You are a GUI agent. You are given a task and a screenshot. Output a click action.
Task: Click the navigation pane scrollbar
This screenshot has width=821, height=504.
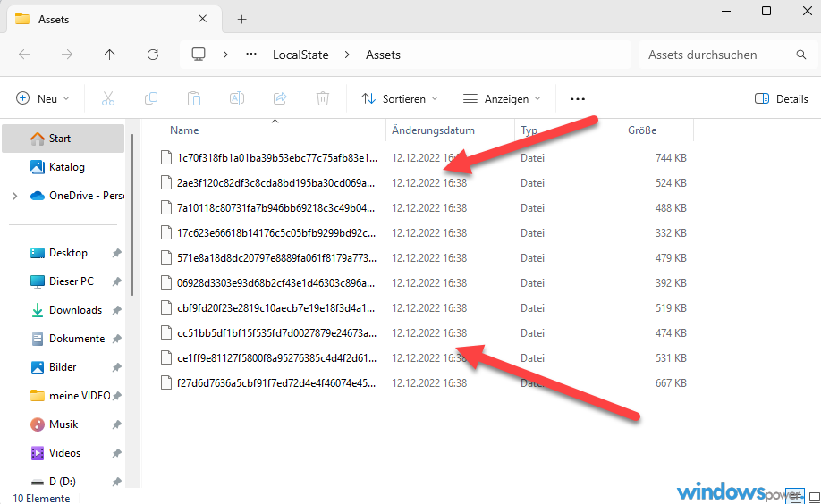132,214
